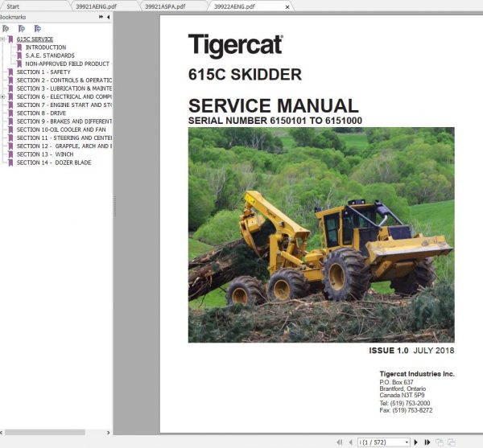This screenshot has width=483, height=448.
Task: Click the bookmark icon beside SECTION 13 - WINCH
Action: coord(10,154)
